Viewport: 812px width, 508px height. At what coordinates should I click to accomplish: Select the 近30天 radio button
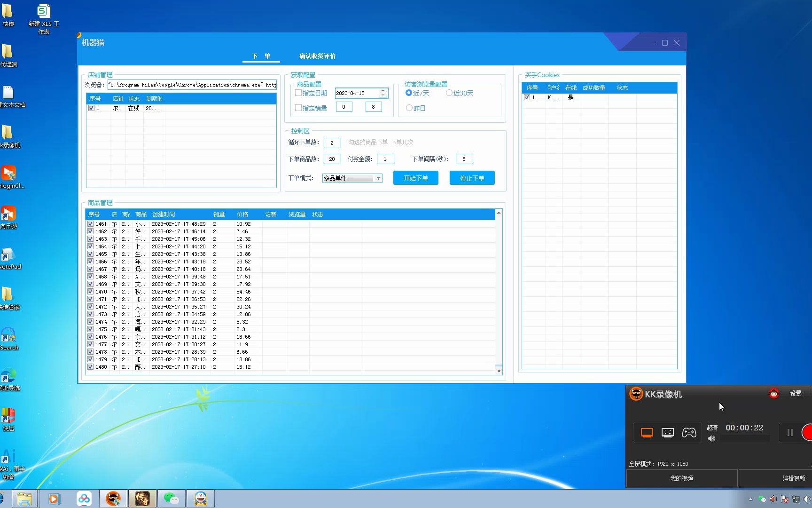(449, 93)
